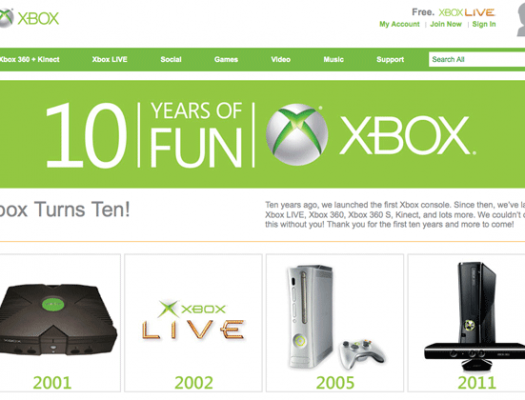Focus the Search All field

(x=477, y=59)
